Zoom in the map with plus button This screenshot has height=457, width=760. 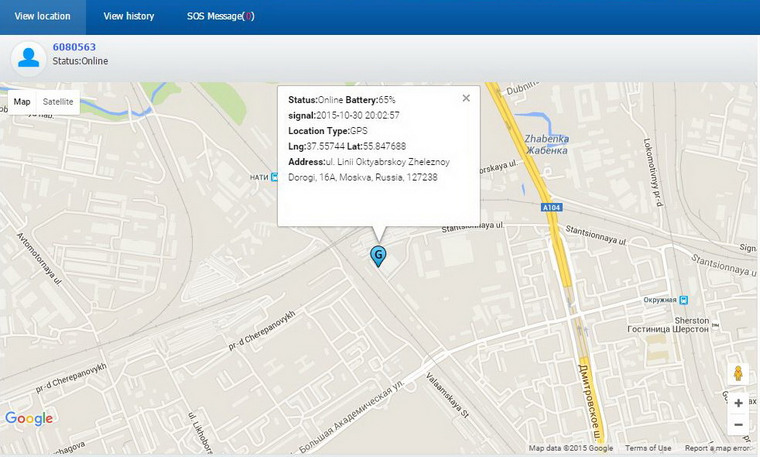coord(738,403)
